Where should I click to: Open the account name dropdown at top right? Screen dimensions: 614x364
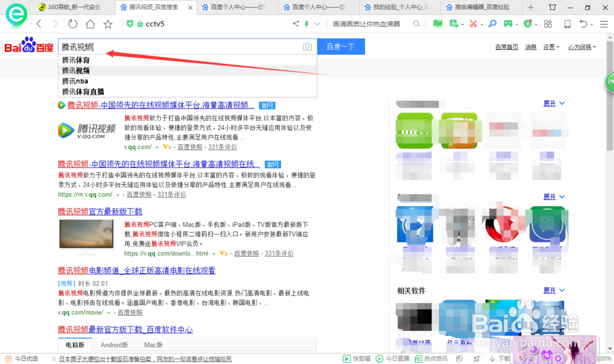[582, 47]
